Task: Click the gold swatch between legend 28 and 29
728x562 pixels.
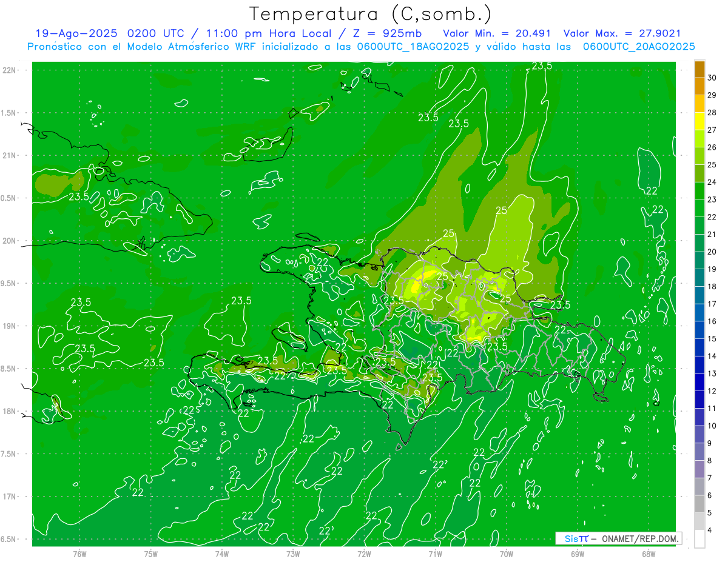Action: click(699, 103)
